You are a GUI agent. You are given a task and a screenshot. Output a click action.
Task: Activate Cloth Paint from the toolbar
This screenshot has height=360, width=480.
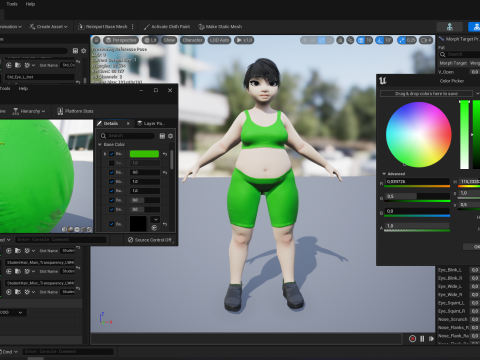pos(167,27)
